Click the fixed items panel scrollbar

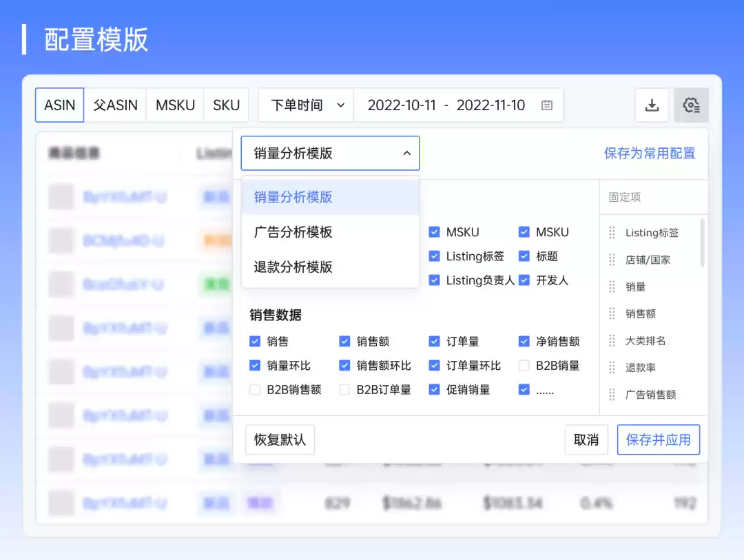[703, 242]
